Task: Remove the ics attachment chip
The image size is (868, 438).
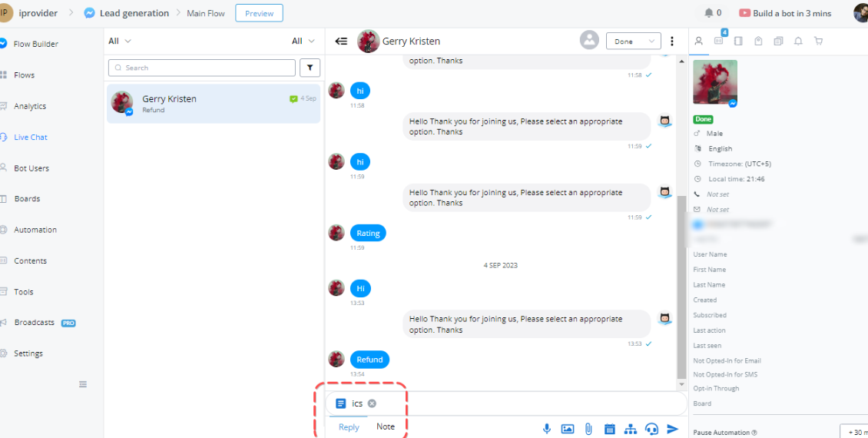Action: click(372, 403)
